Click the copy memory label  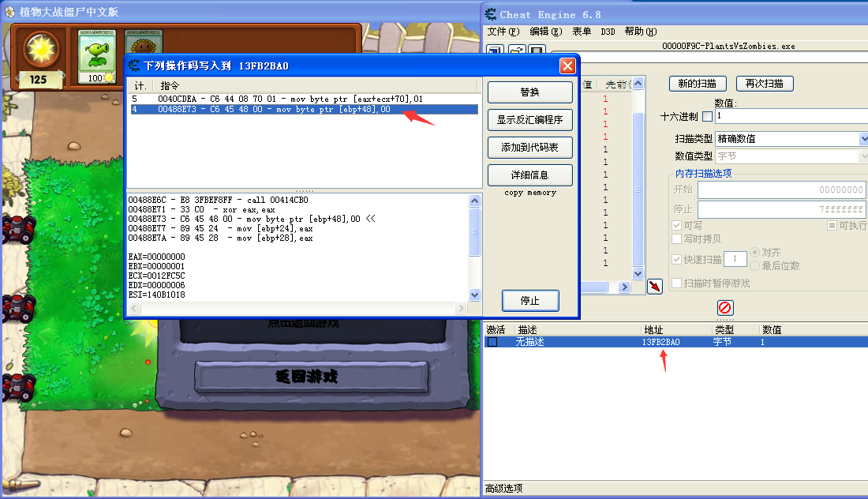point(529,193)
